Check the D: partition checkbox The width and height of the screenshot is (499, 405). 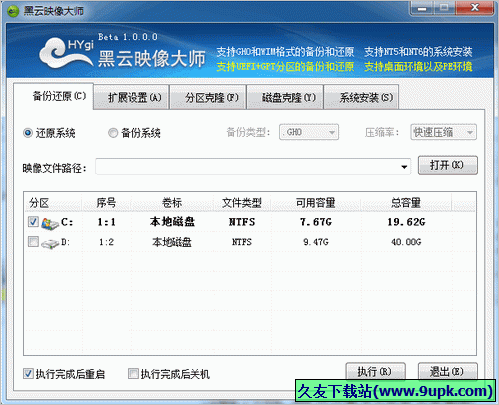(x=33, y=242)
